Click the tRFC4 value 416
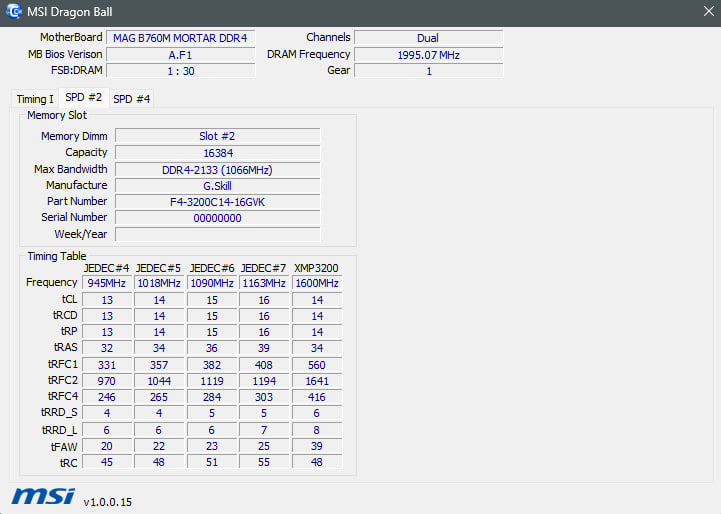721x514 pixels. [x=317, y=397]
